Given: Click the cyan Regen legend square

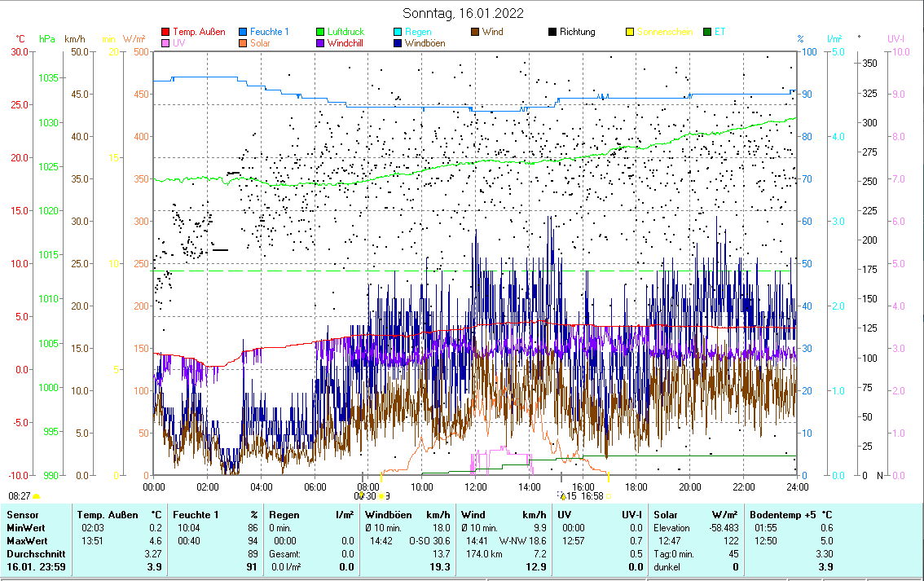Looking at the screenshot, I should pyautogui.click(x=398, y=33).
